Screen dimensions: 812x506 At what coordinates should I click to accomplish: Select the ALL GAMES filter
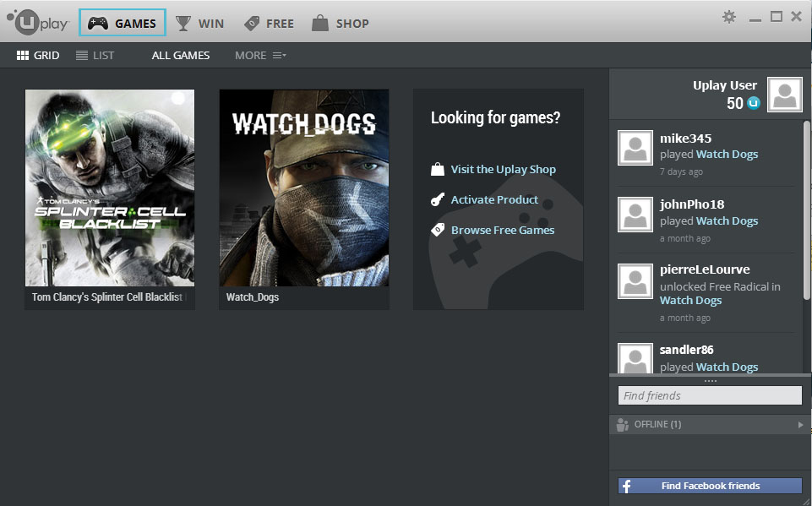181,56
